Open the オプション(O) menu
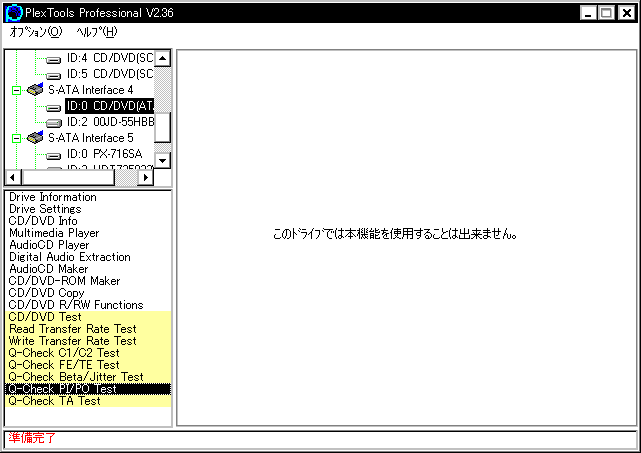Image resolution: width=641 pixels, height=453 pixels. click(36, 31)
